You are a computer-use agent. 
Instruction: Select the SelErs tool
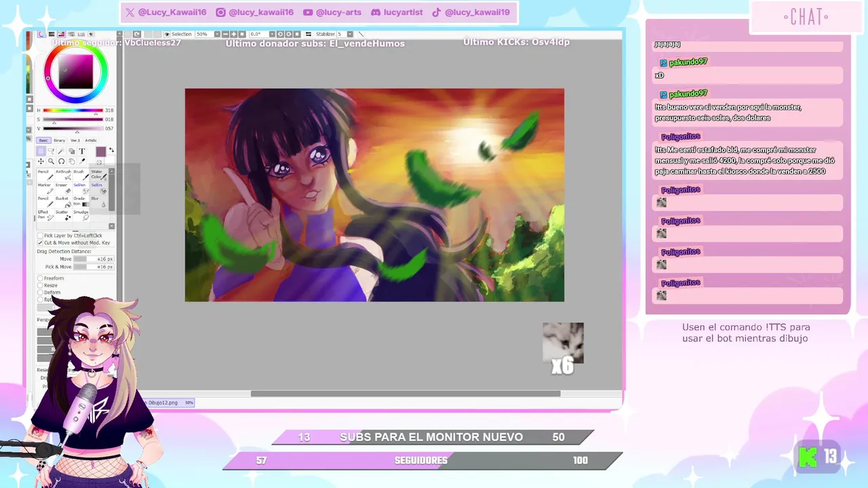coord(99,188)
